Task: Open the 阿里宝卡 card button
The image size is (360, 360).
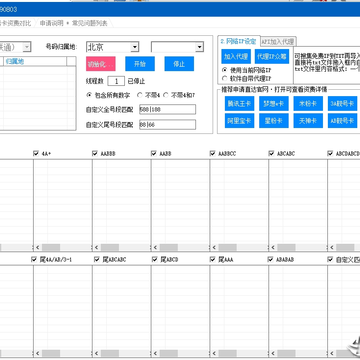Action: coord(239,121)
